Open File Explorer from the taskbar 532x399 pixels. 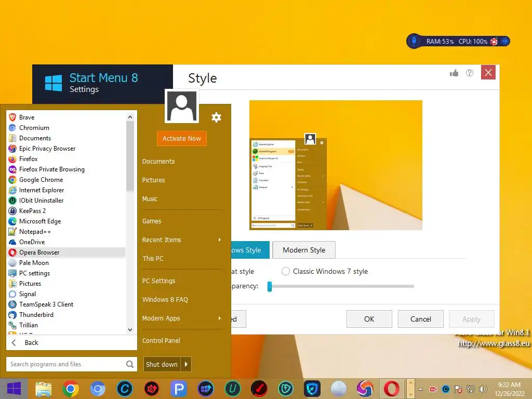click(x=44, y=389)
